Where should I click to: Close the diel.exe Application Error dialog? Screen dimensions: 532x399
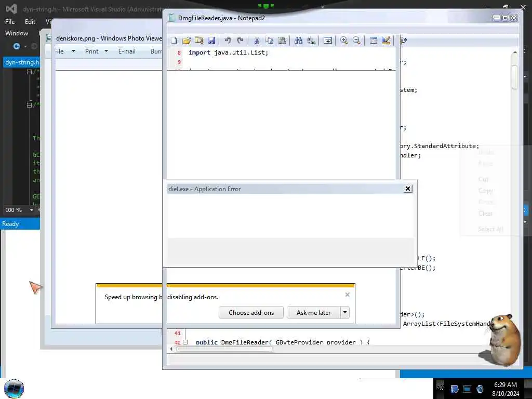click(408, 189)
